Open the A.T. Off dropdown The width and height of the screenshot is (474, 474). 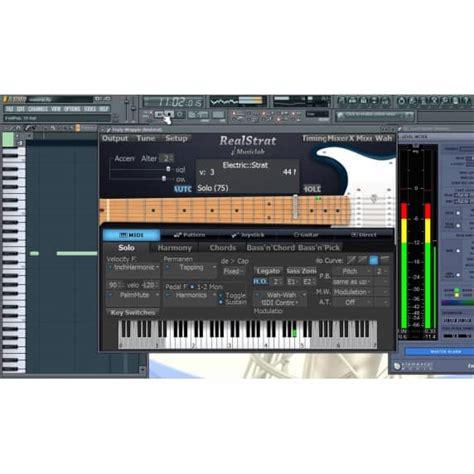click(353, 302)
